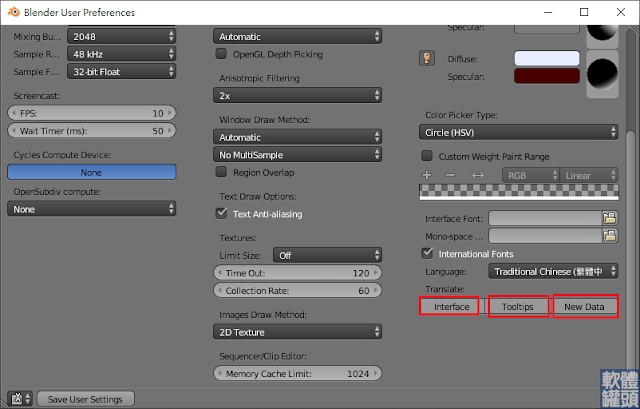Toggle Tooltips translation
The image size is (640, 409).
pyautogui.click(x=518, y=307)
